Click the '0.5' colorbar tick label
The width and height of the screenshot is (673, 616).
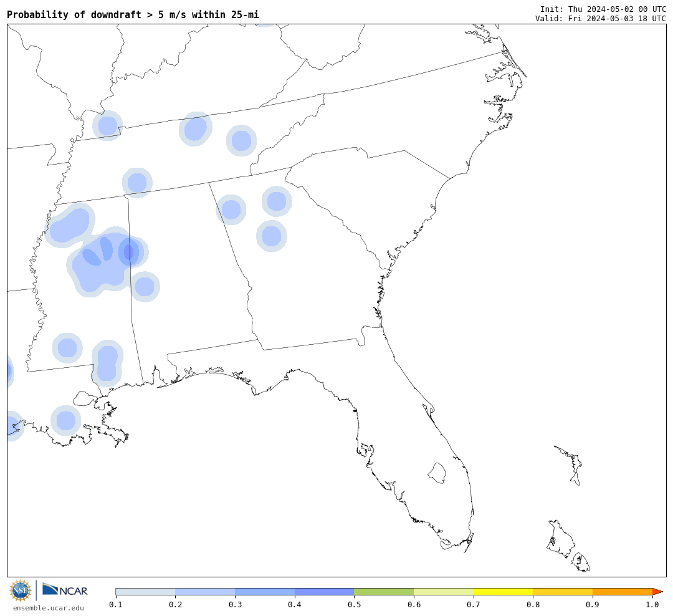coord(354,604)
